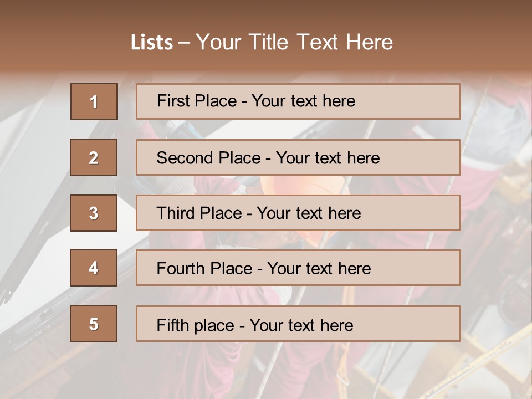532x399 pixels.
Task: Click the bold word Lists
Action: click(x=152, y=42)
